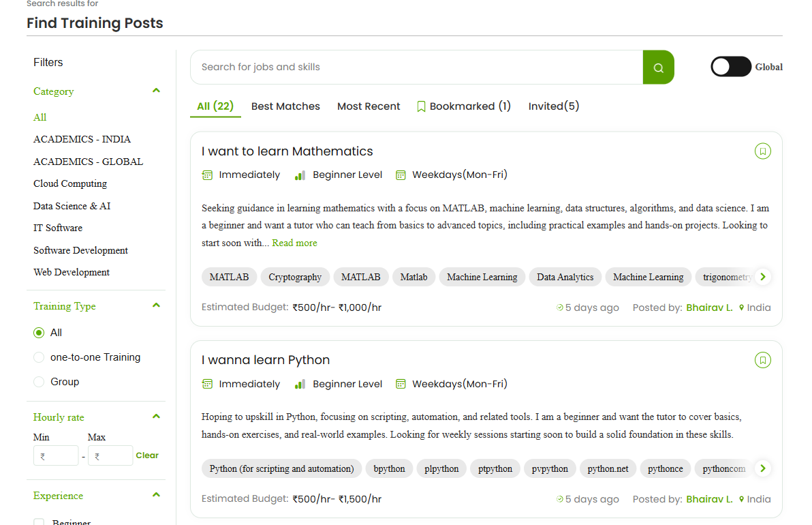
Task: Click the clock icon beside '5 days ago' in Python post
Action: 560,500
